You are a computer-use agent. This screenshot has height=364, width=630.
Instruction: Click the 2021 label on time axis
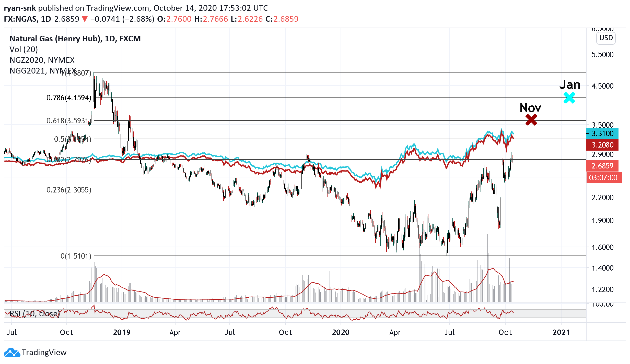pos(561,332)
